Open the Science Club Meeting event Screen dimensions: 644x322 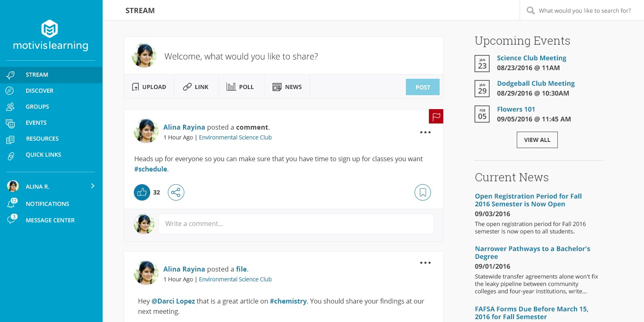click(532, 58)
